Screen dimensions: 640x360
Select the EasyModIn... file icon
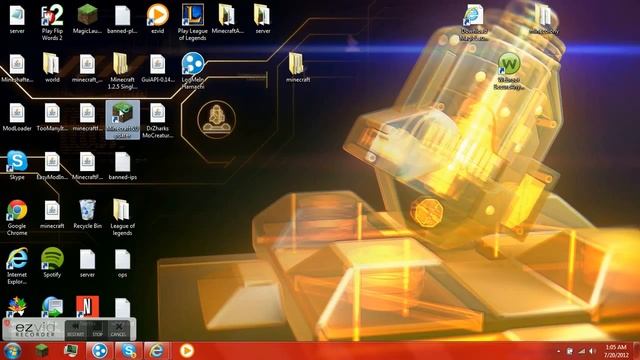(x=52, y=165)
